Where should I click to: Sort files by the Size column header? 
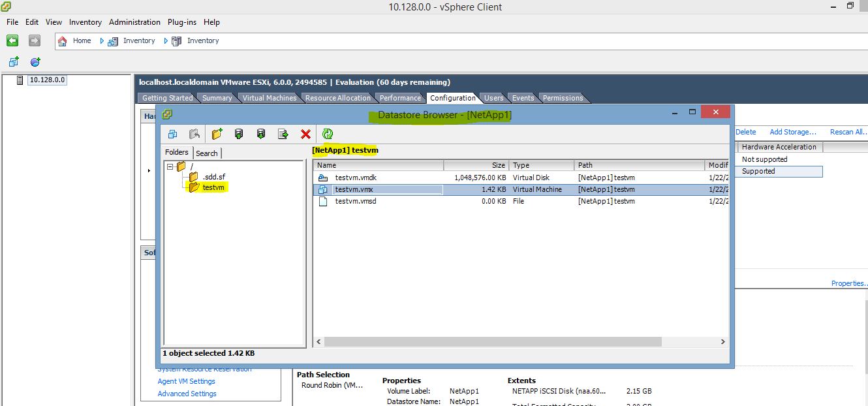point(497,165)
